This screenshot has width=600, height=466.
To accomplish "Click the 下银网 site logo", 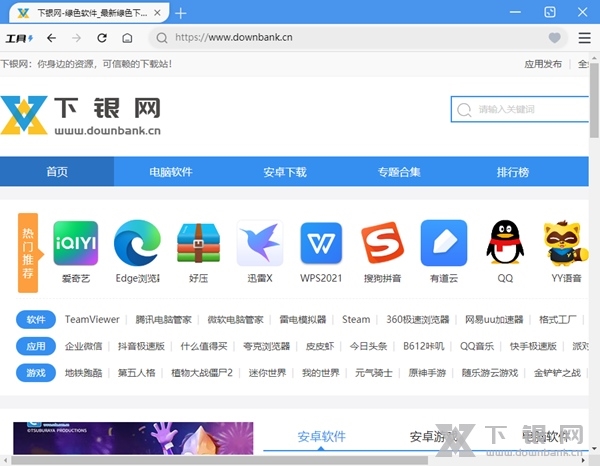I will click(x=81, y=115).
